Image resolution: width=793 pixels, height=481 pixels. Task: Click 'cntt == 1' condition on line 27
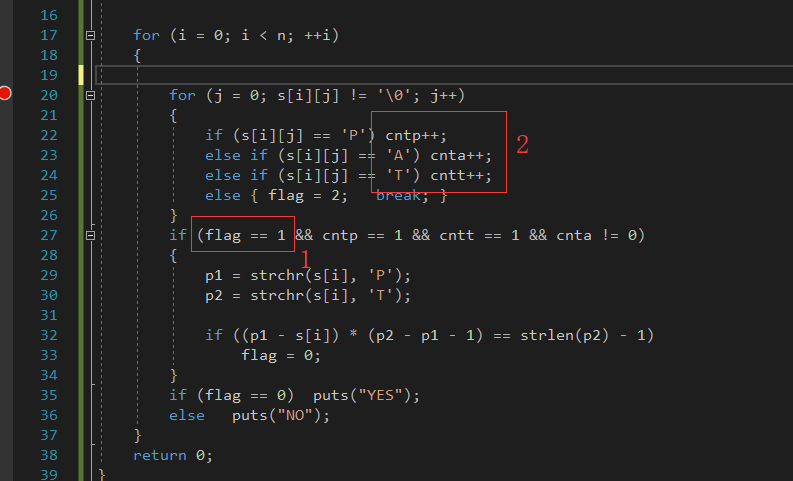point(479,236)
